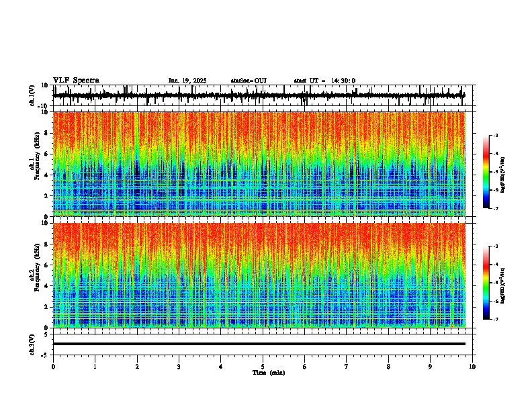The height and width of the screenshot is (411, 532).
Task: Click the "6" time axis tick label
Action: pos(305,367)
